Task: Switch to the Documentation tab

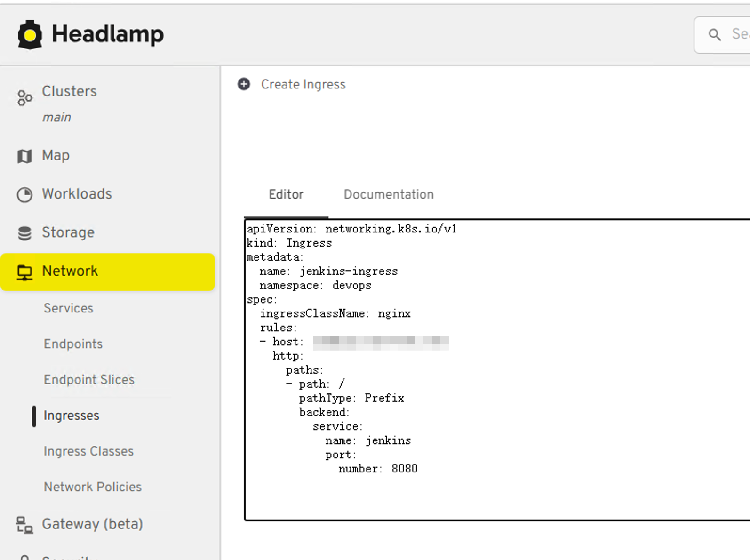Action: coord(388,194)
